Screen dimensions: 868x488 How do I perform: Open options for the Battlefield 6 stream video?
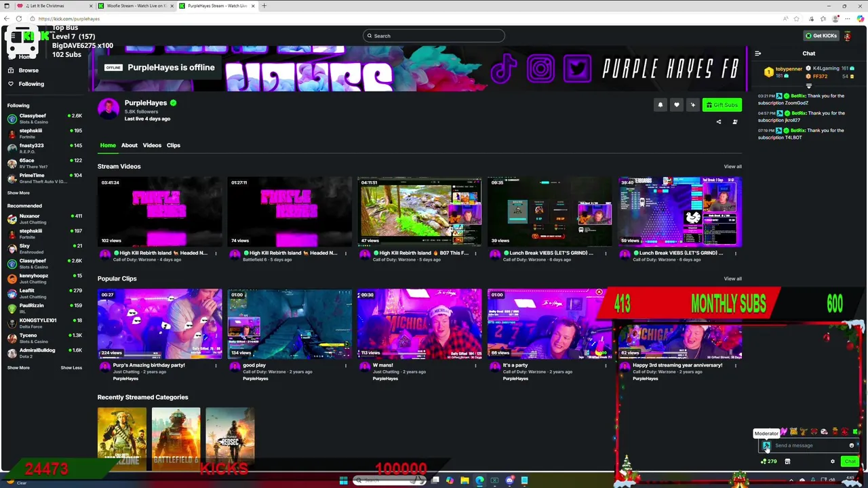coord(345,253)
